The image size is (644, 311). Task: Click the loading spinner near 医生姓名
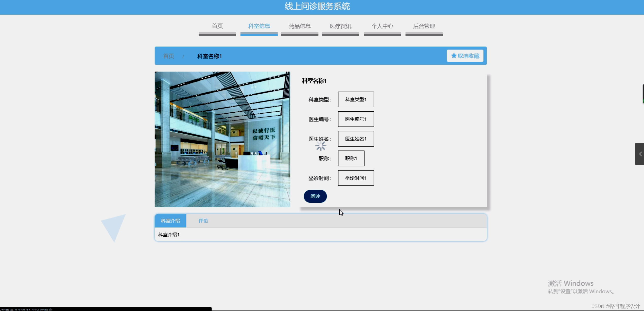[x=321, y=146]
